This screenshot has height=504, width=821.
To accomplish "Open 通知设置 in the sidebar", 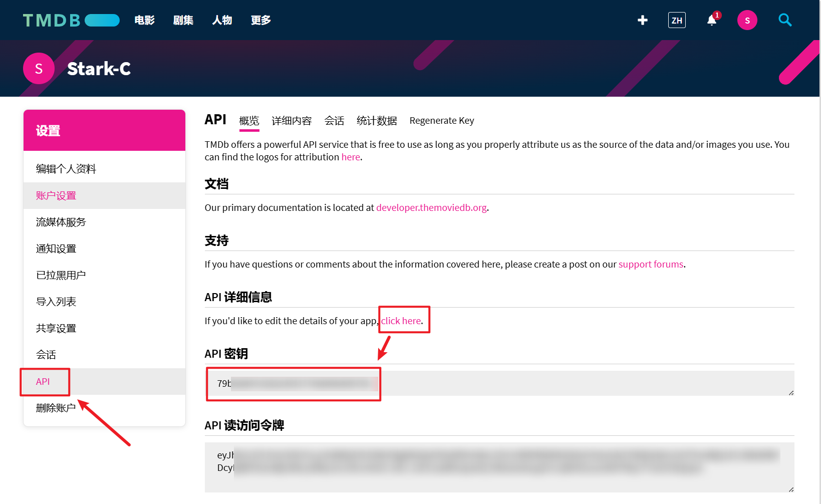I will click(x=104, y=248).
